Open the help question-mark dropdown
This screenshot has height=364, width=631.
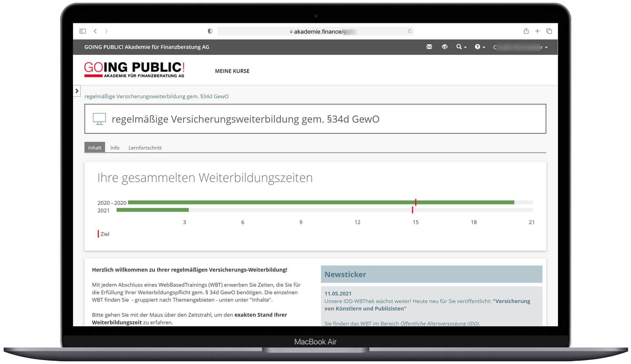tap(479, 47)
